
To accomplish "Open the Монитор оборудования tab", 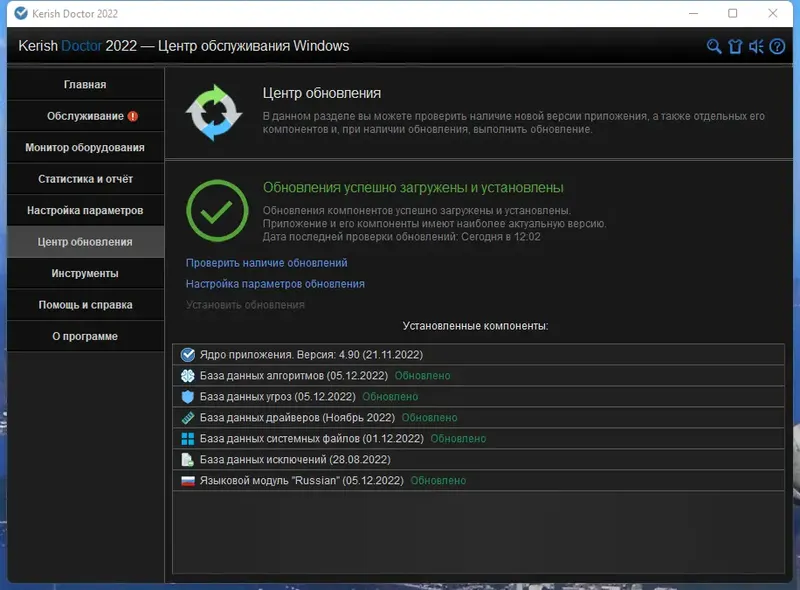I will [x=85, y=147].
